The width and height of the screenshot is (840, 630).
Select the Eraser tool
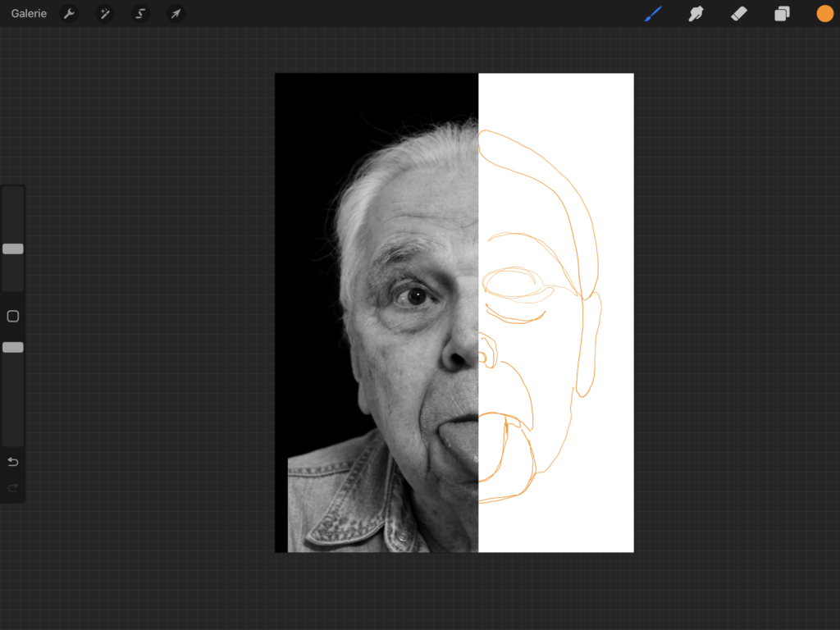pyautogui.click(x=739, y=14)
